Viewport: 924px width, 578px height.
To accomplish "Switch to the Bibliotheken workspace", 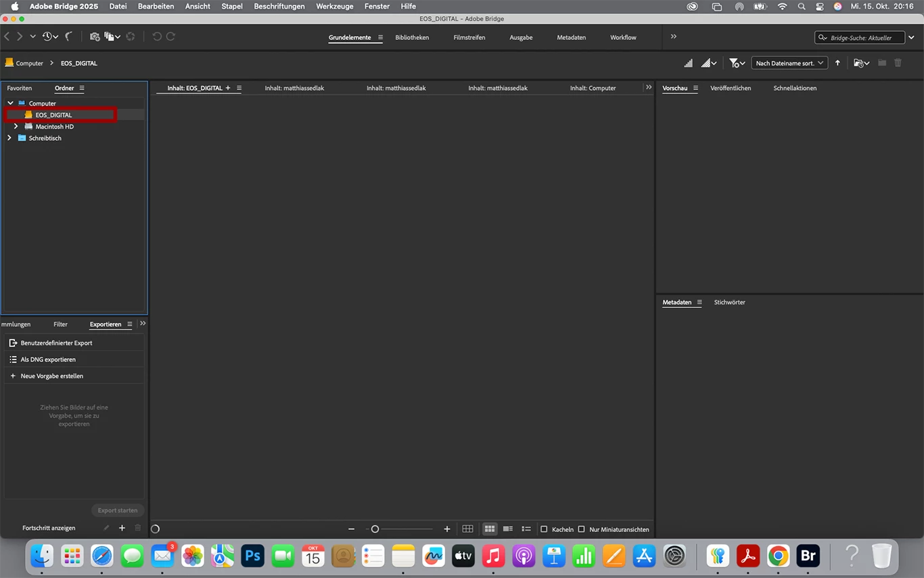I will 412,37.
